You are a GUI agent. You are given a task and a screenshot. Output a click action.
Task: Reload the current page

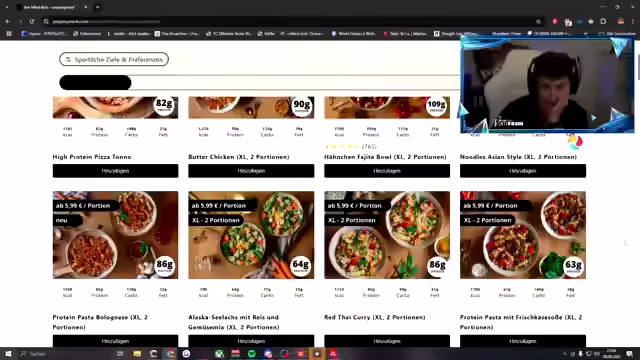[x=32, y=21]
